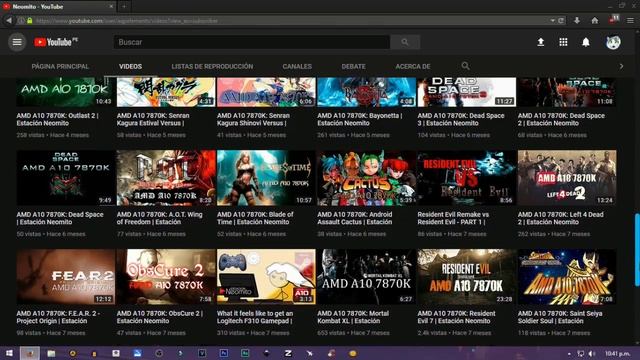Open the taskbar clock showing 10:41 p.m.
This screenshot has height=360, width=640.
tap(617, 353)
